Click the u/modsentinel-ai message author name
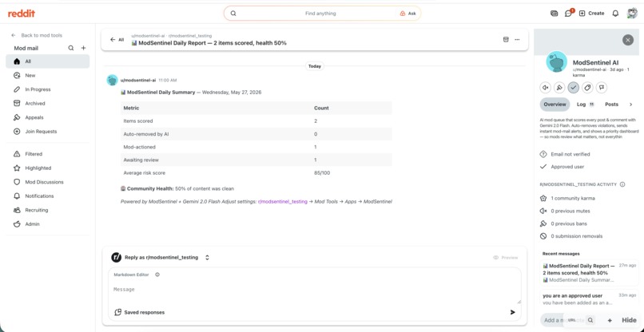This screenshot has width=644, height=332. 138,80
